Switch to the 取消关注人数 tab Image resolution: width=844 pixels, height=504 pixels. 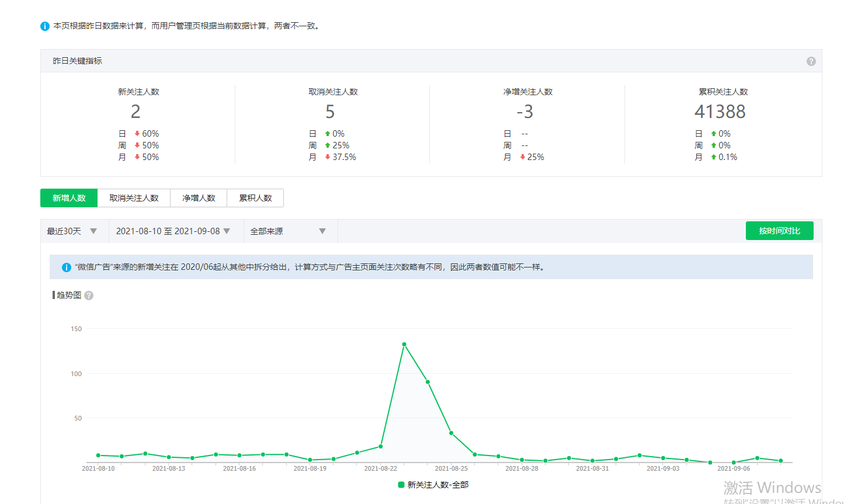134,198
